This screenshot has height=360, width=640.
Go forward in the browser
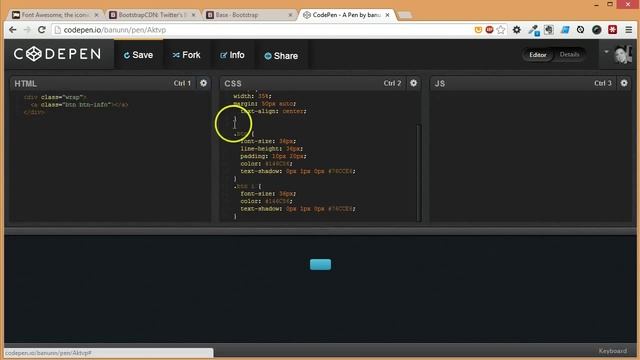pyautogui.click(x=27, y=30)
